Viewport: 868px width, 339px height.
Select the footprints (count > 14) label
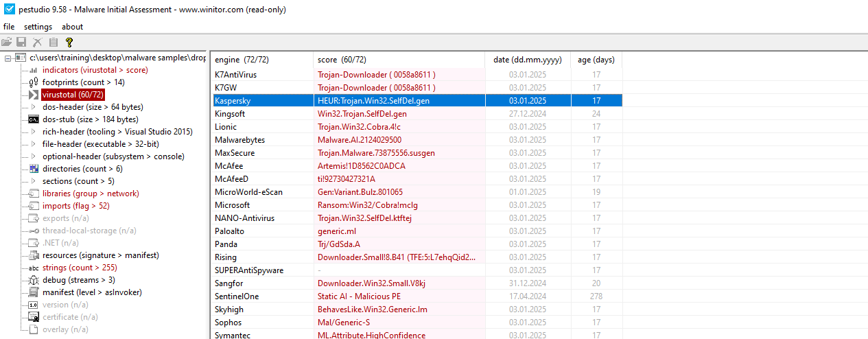(x=83, y=82)
